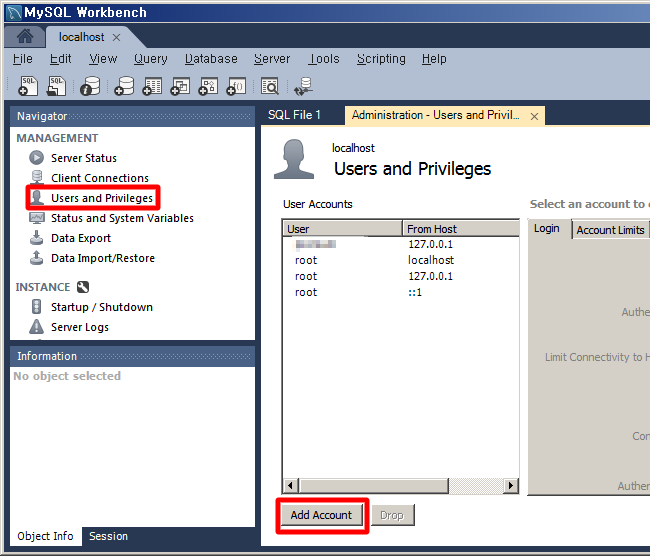Viewport: 650px width, 556px height.
Task: Create a new view icon
Action: pos(180,86)
